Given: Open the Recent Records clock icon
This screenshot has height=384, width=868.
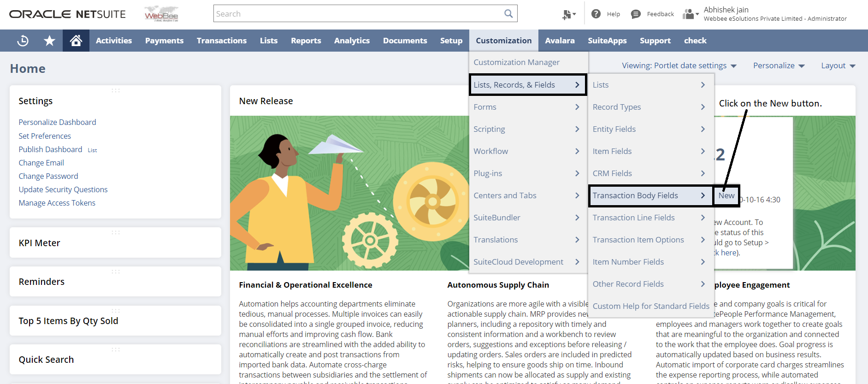Looking at the screenshot, I should 23,41.
